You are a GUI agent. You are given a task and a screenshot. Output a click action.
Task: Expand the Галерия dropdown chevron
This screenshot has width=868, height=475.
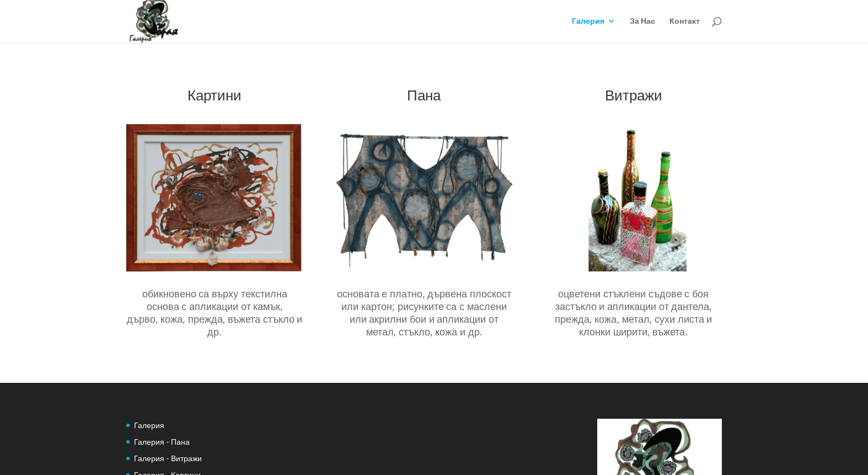coord(612,21)
